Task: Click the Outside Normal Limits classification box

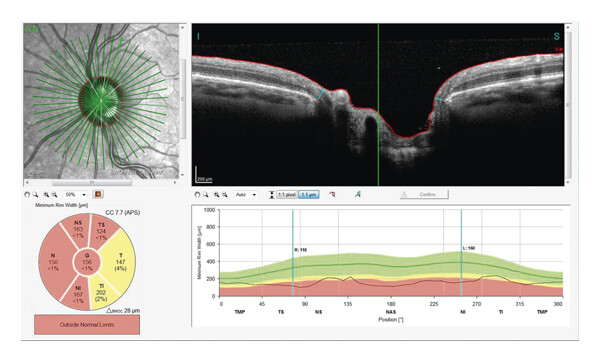Action: coord(87,324)
